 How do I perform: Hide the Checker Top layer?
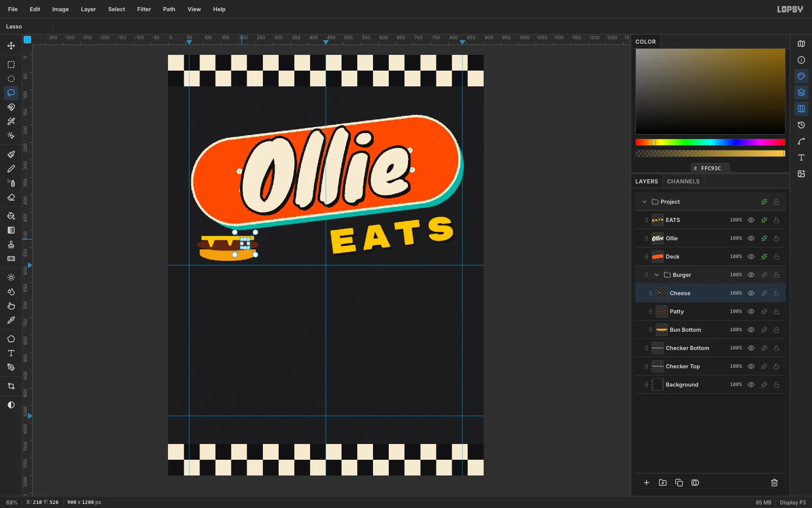tap(751, 366)
